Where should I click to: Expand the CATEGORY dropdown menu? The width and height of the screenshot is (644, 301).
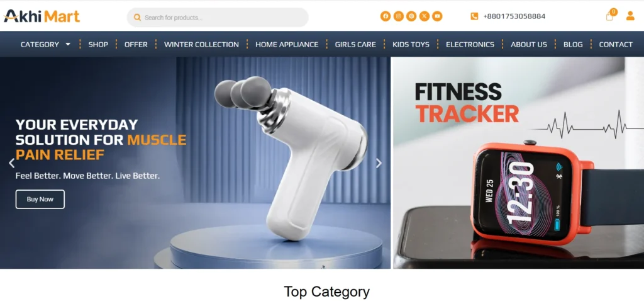(45, 45)
